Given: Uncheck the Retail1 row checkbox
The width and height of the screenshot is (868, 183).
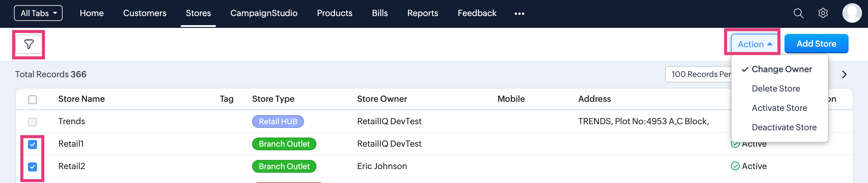Looking at the screenshot, I should [32, 144].
